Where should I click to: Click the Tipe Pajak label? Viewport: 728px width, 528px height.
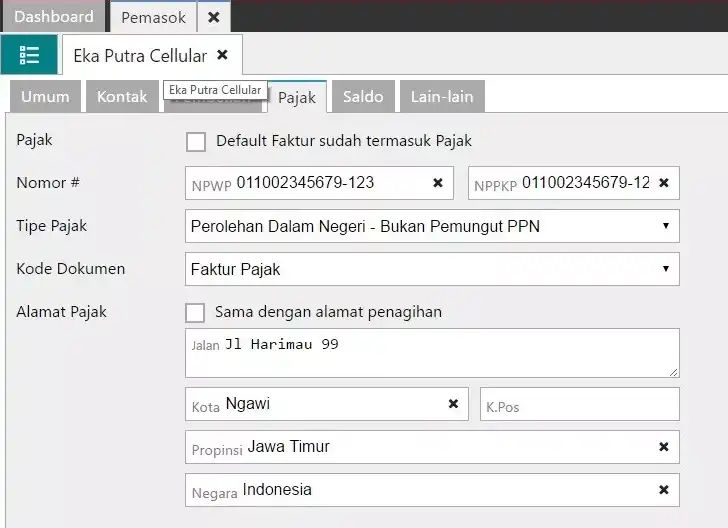pyautogui.click(x=52, y=226)
